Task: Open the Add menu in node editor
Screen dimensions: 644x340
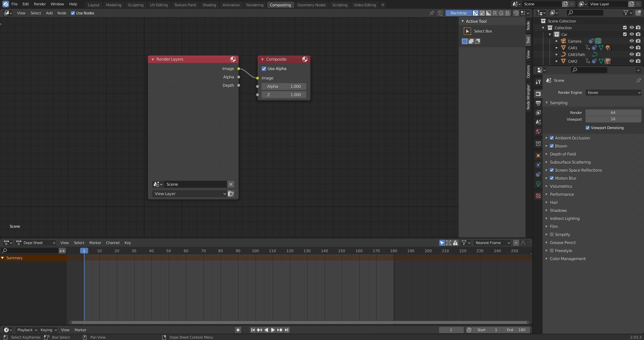Action: click(49, 13)
